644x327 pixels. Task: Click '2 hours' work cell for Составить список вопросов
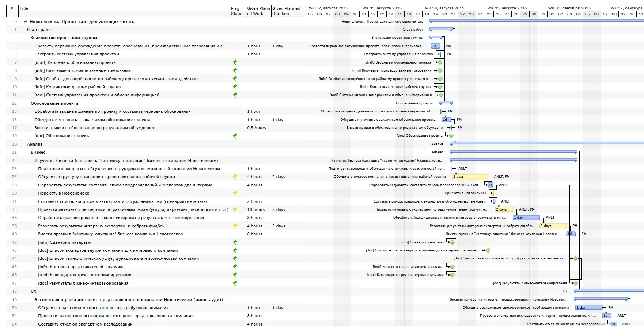click(255, 201)
